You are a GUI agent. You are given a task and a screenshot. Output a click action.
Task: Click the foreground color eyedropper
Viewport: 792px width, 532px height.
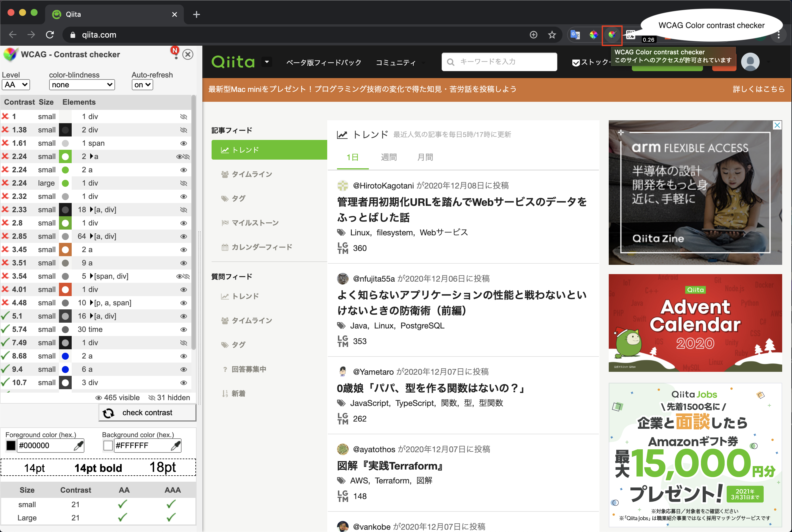point(79,445)
